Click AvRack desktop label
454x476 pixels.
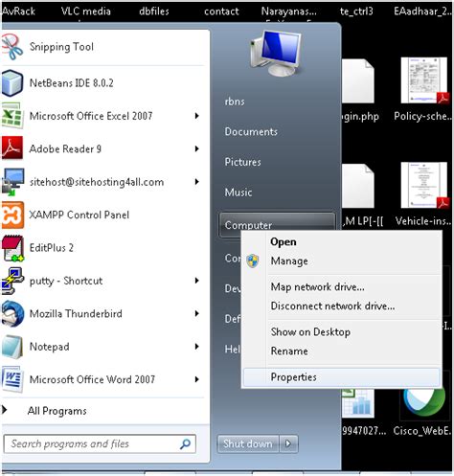click(18, 11)
